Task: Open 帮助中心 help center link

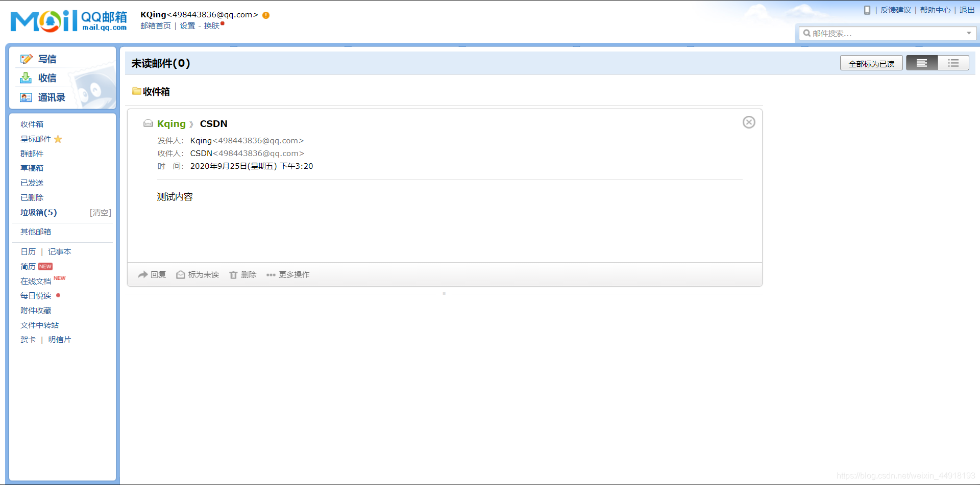Action: [x=935, y=10]
